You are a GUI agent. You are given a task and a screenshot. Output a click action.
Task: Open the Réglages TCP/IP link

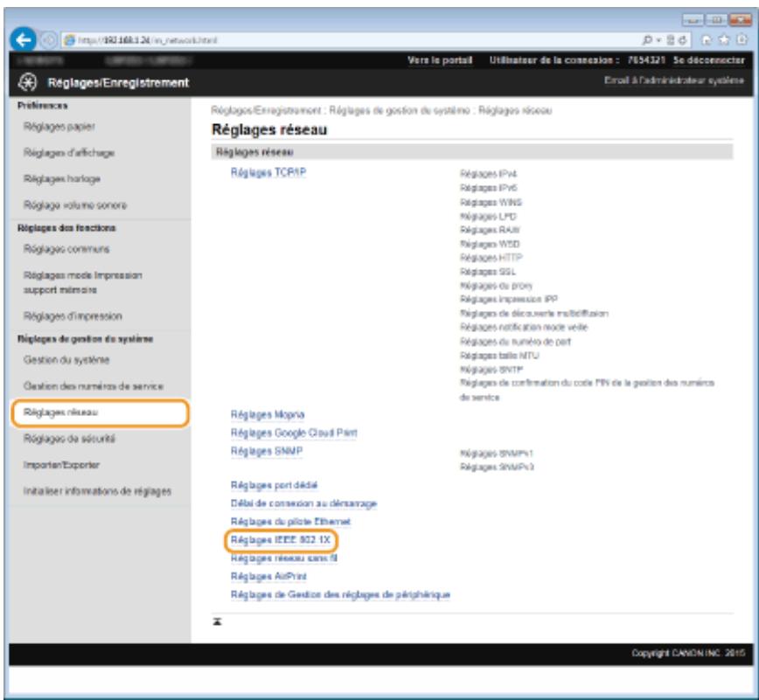pos(268,172)
